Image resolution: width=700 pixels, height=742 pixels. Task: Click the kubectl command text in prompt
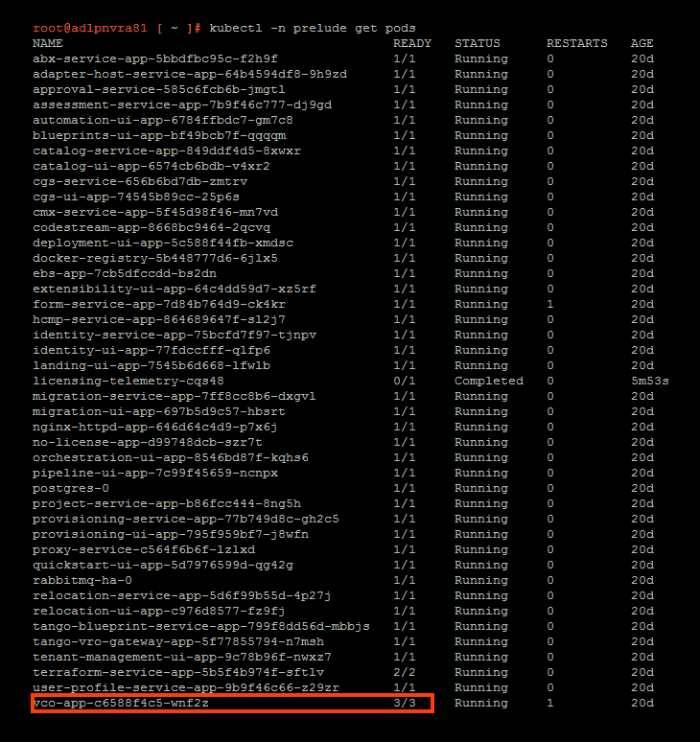313,28
